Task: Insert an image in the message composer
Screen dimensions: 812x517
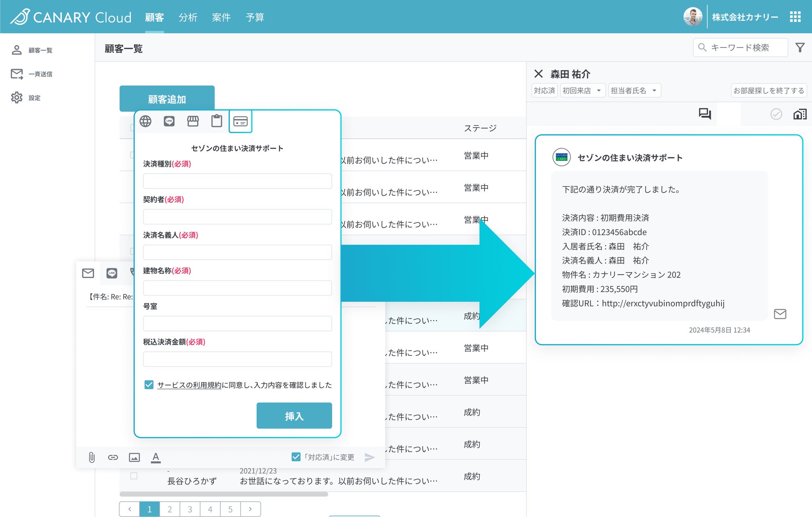Action: pos(134,457)
